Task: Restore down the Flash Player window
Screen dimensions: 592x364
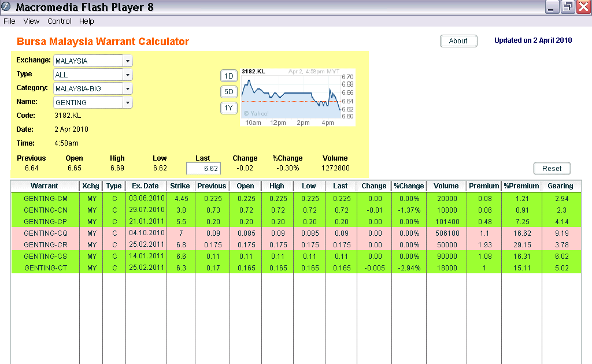Action: (568, 7)
